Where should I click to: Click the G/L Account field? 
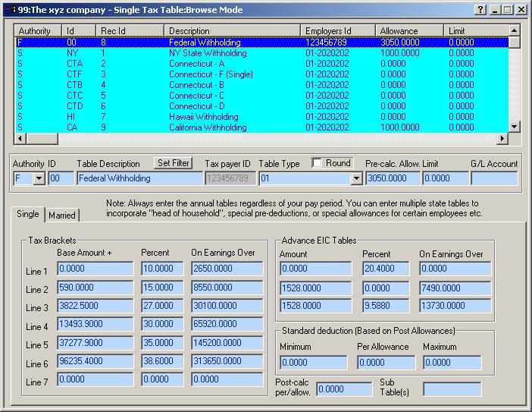(x=493, y=178)
